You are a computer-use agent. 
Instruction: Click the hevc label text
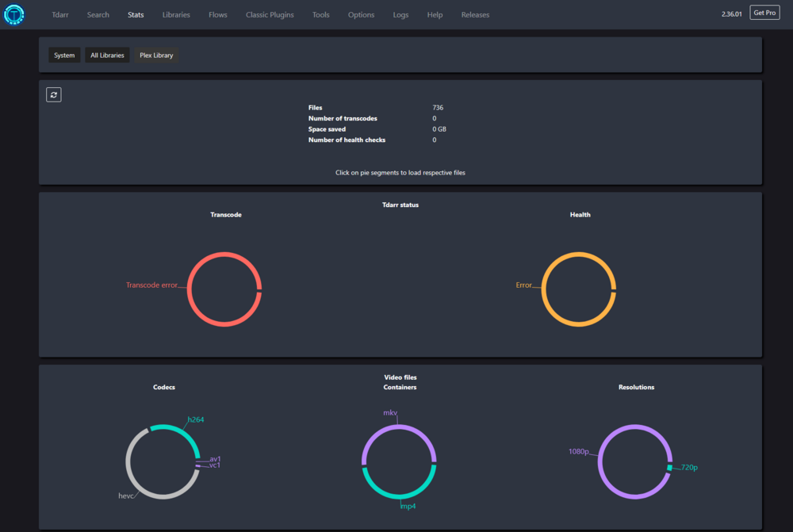tap(126, 496)
